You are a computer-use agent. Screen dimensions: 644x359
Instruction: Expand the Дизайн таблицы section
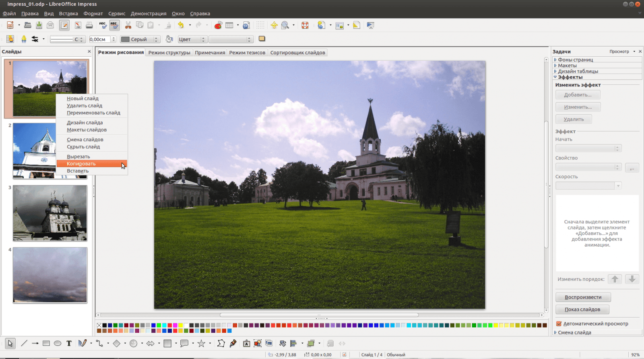pyautogui.click(x=598, y=71)
